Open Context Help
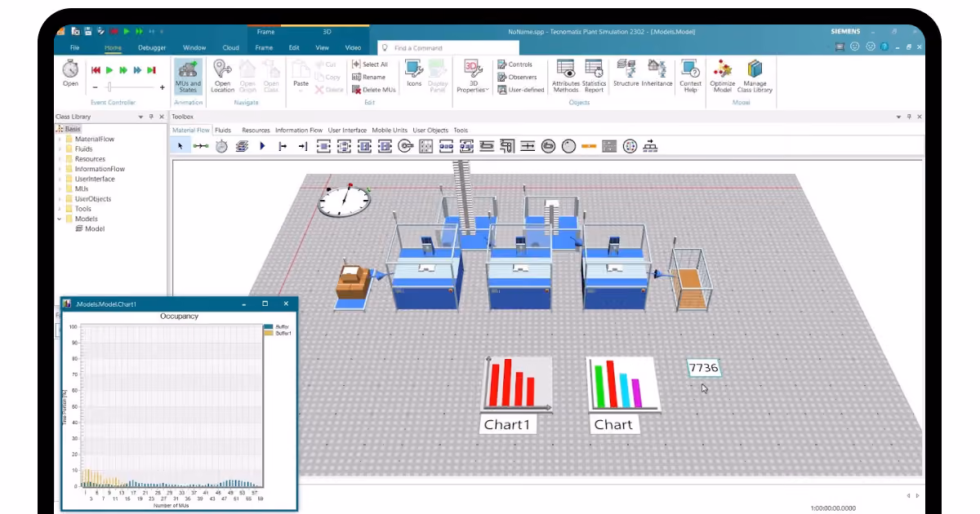The image size is (980, 514). [690, 76]
